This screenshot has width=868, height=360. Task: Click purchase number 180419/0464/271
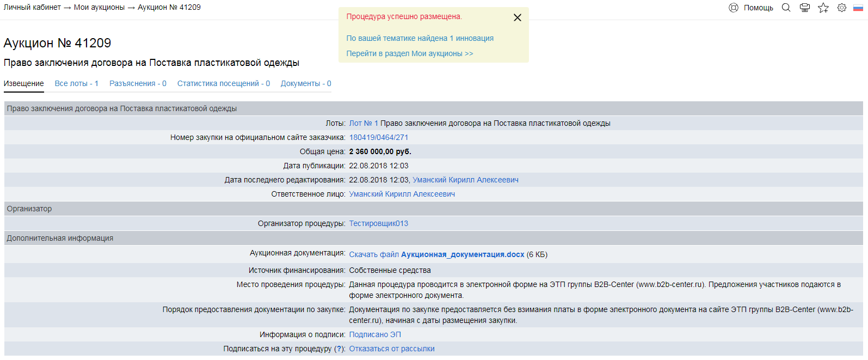378,138
